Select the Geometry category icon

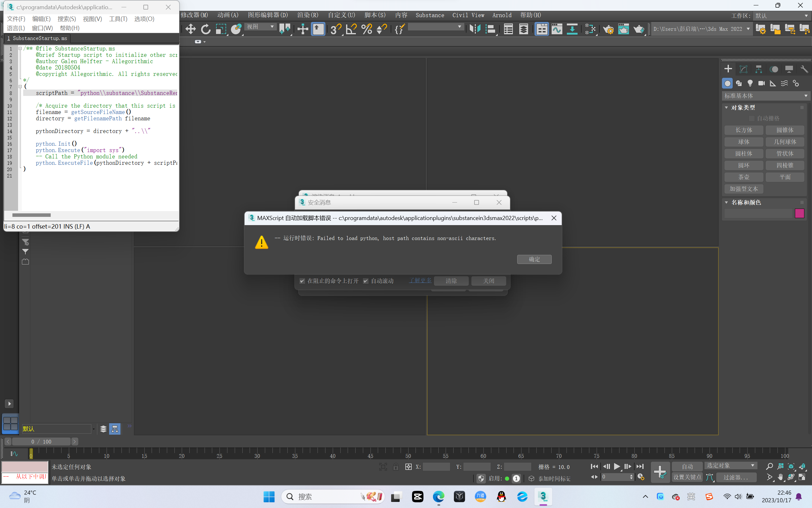click(x=727, y=83)
